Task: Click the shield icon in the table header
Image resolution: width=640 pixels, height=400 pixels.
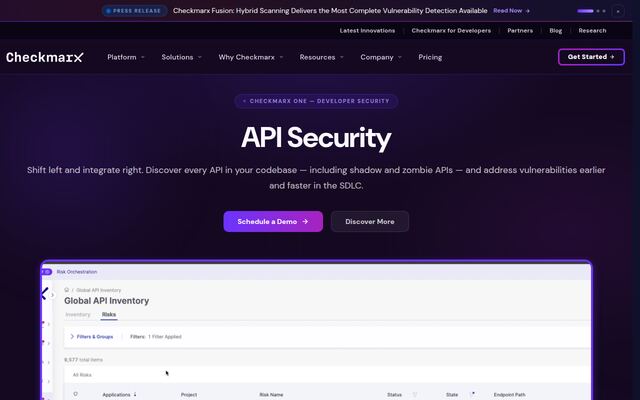Action: 76,394
